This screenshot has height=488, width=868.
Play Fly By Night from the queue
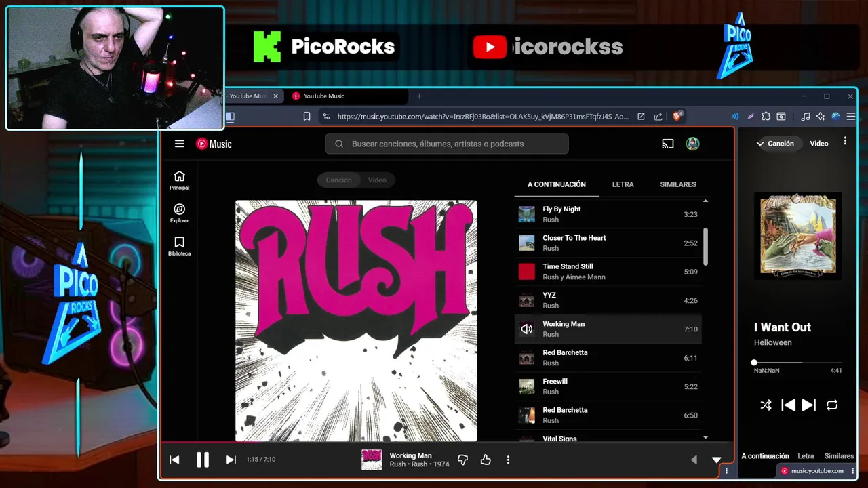tap(608, 214)
